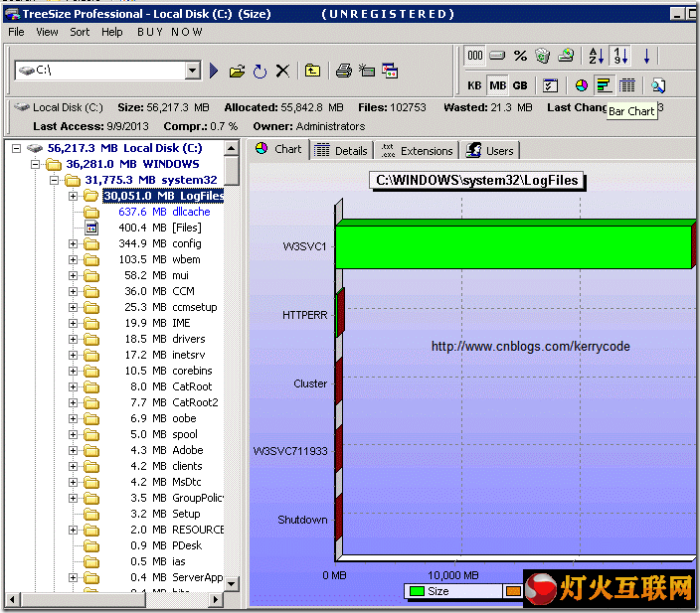Viewport: 700px width, 613px height.
Task: Show allocated space drive icon
Action: pos(497,56)
